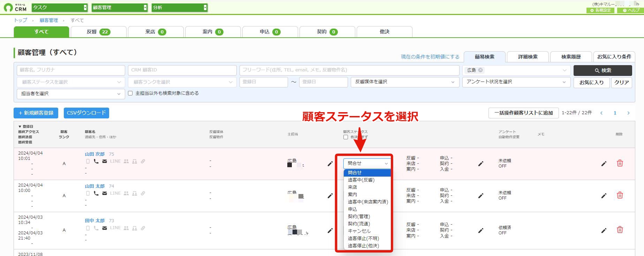Click mail icon for 田中 太郎
This screenshot has width=644, height=256.
105,228
